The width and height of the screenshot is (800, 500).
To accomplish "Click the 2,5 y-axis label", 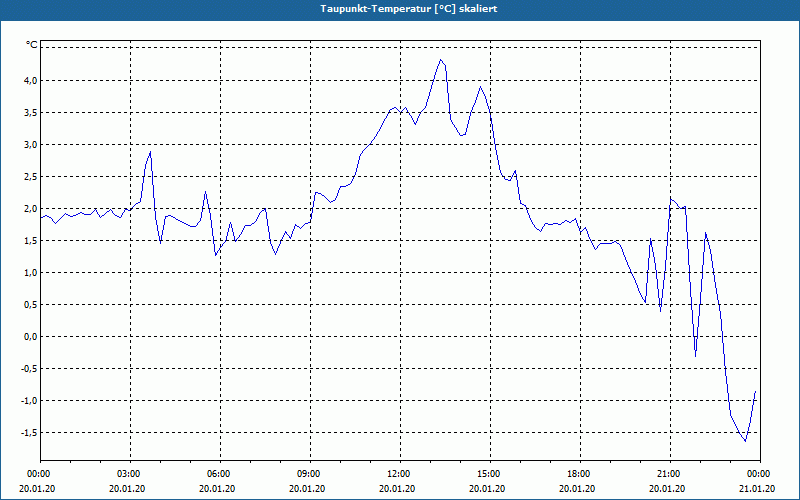I will [x=31, y=177].
